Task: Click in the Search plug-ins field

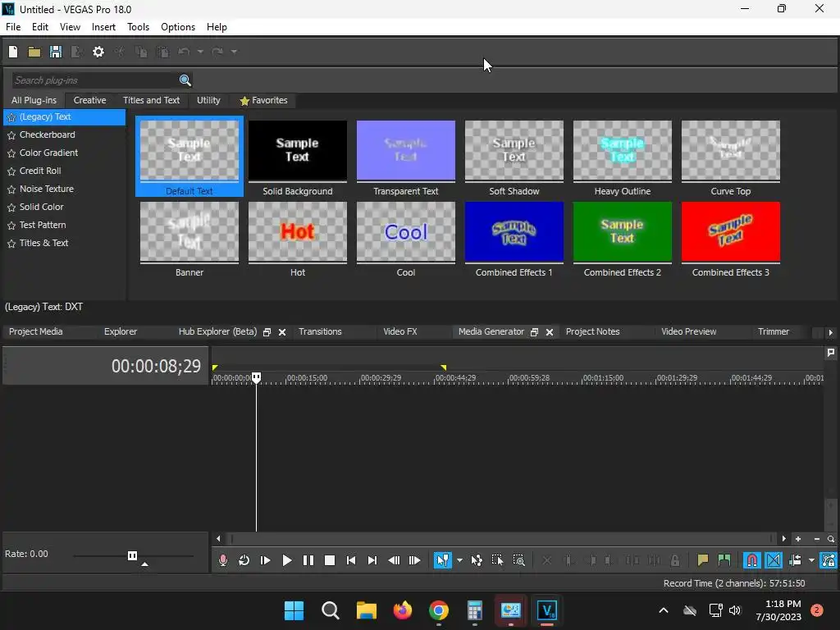Action: click(94, 80)
